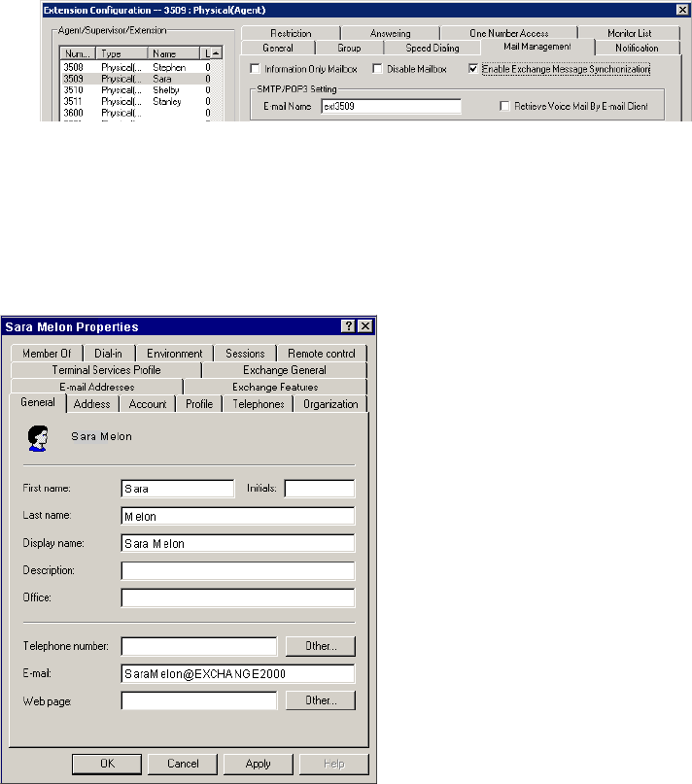Click the E-mail Name input field
Viewport: 692px width, 784px height.
tap(392, 106)
